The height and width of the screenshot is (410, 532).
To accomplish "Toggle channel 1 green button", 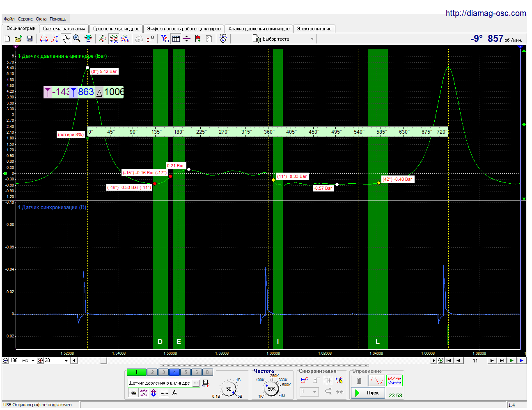I will click(137, 372).
